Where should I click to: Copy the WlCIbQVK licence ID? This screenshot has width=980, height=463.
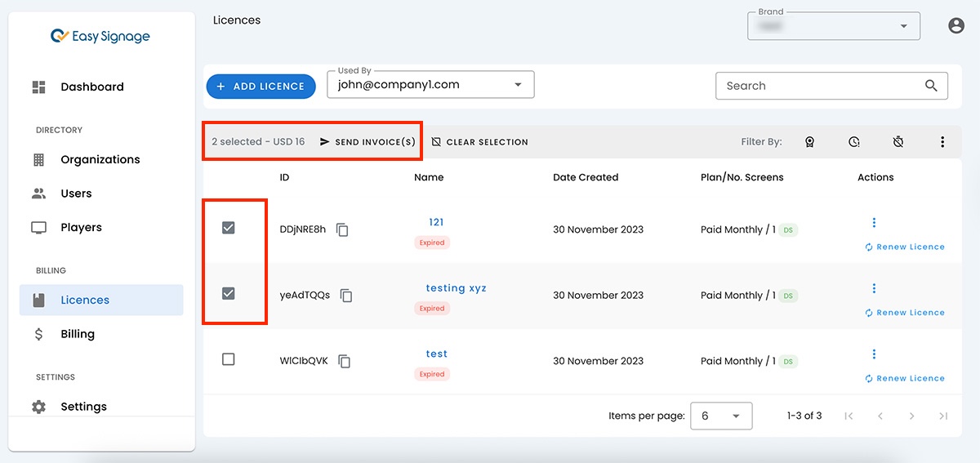pyautogui.click(x=345, y=361)
